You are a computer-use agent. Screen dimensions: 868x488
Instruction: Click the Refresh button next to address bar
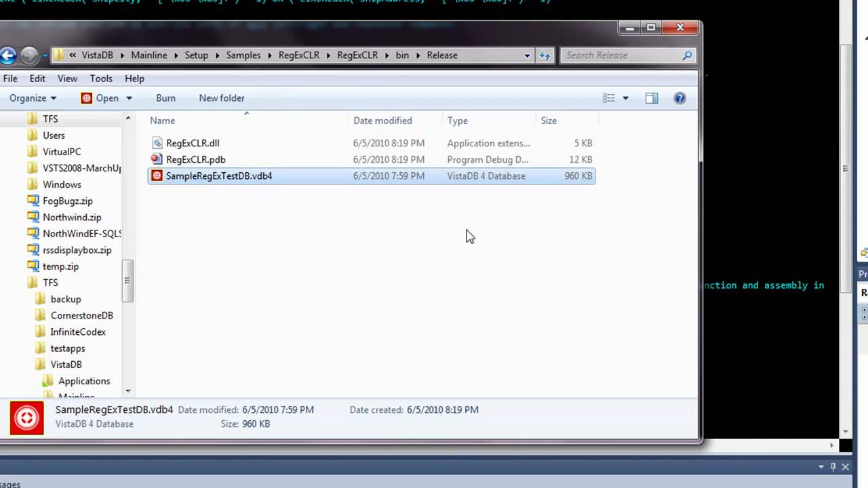[545, 56]
